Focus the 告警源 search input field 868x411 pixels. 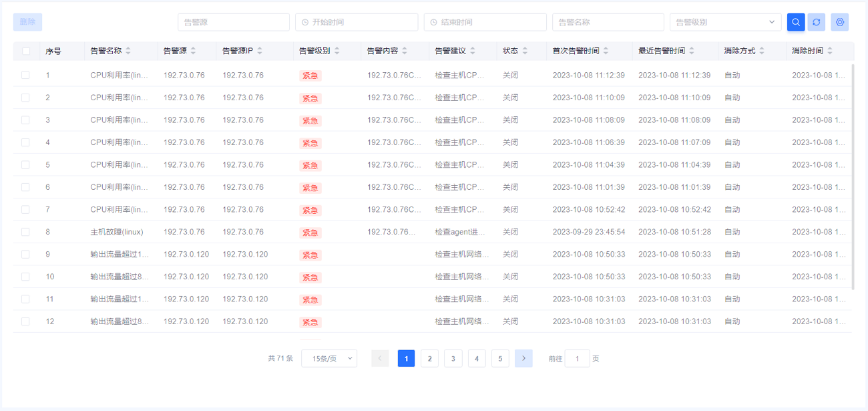coord(233,22)
